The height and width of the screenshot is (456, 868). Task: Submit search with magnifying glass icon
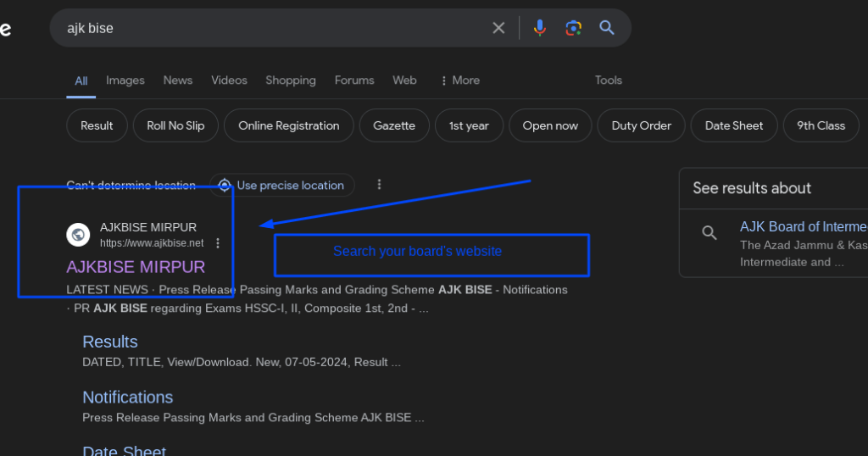pos(607,28)
